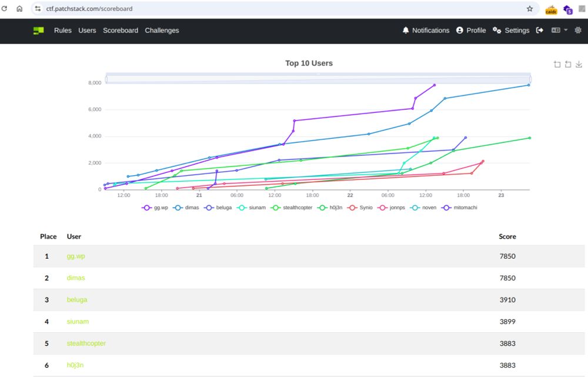Click the chart data zoom slider bar
The image size is (588, 377).
pos(318,79)
